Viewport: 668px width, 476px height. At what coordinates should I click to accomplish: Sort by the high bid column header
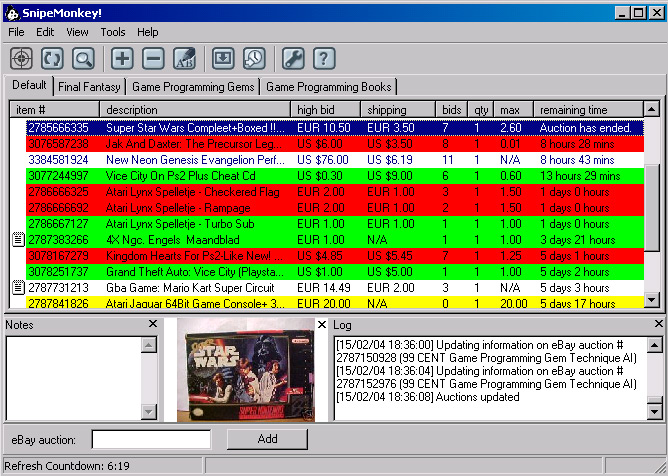[x=325, y=110]
